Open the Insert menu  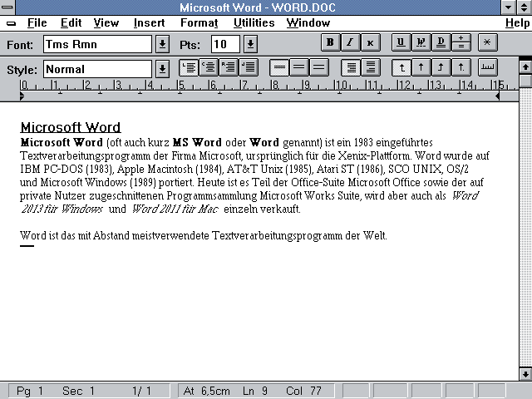click(x=150, y=22)
